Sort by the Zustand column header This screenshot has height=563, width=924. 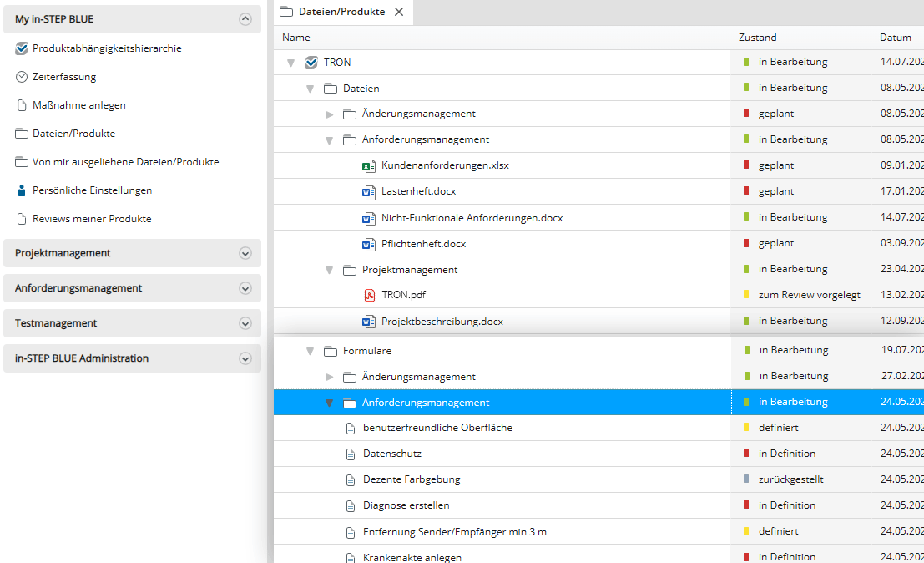757,38
